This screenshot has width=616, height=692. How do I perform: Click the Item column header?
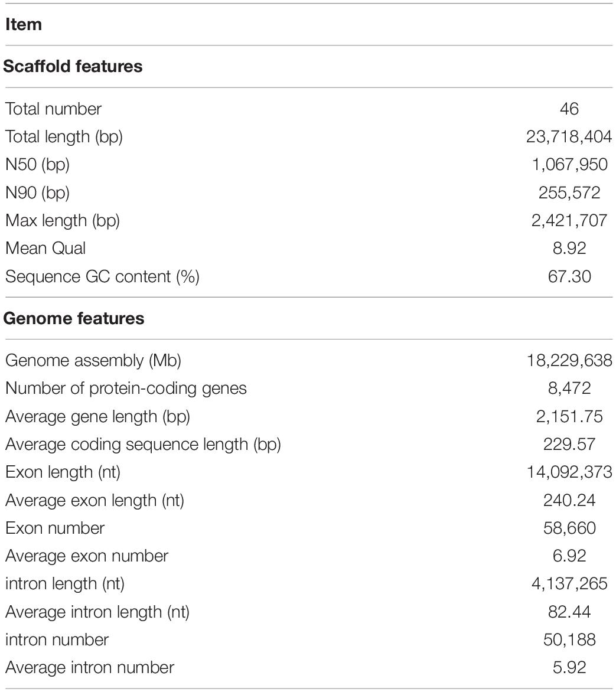tap(24, 24)
